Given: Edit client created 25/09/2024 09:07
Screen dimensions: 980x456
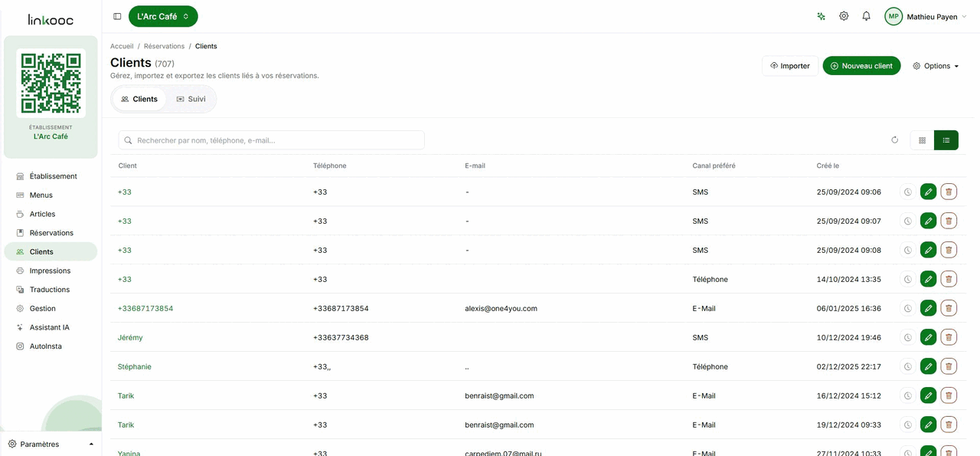Looking at the screenshot, I should tap(928, 221).
